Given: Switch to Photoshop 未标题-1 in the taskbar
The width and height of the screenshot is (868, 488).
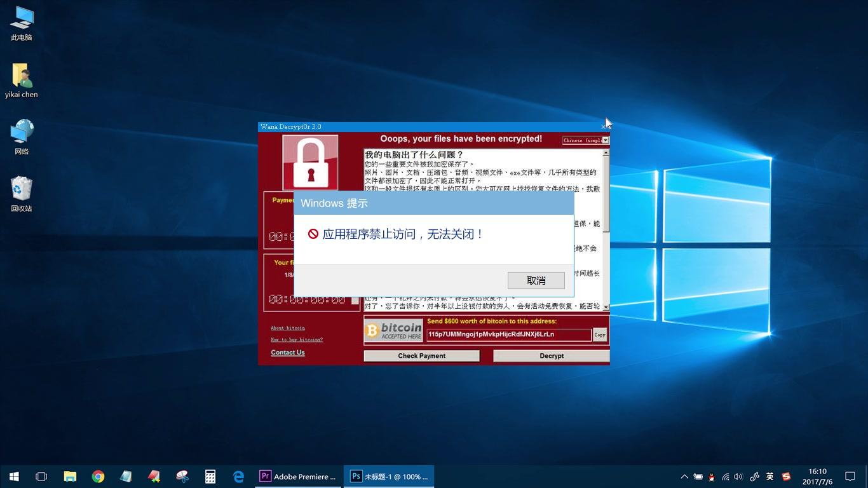Looking at the screenshot, I should (x=390, y=476).
